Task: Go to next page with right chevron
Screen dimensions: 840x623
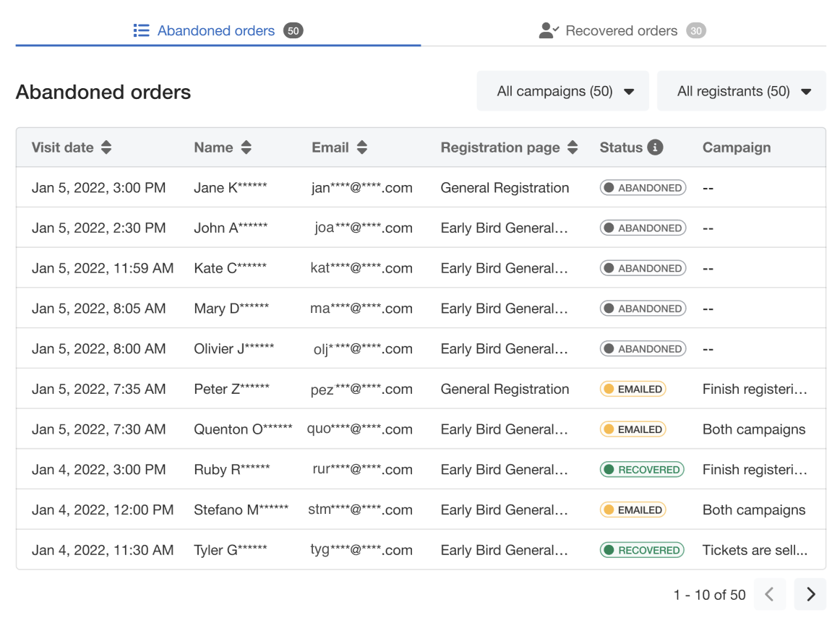Action: pos(810,594)
